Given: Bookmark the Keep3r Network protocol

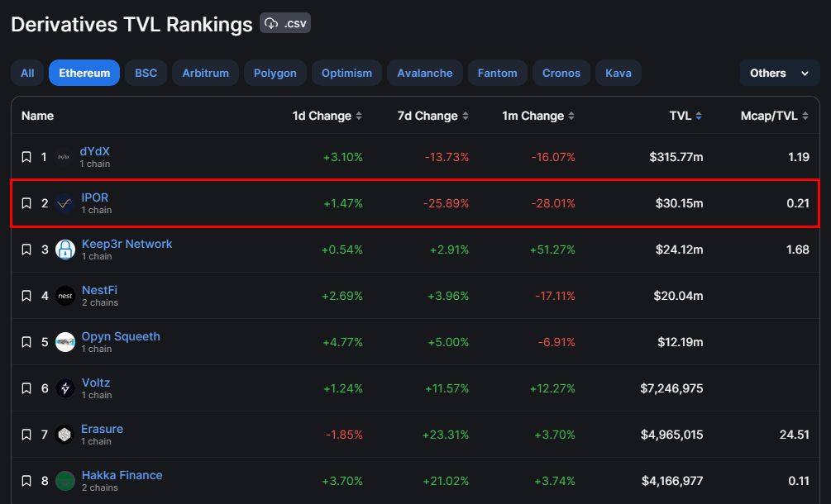Looking at the screenshot, I should [x=26, y=250].
